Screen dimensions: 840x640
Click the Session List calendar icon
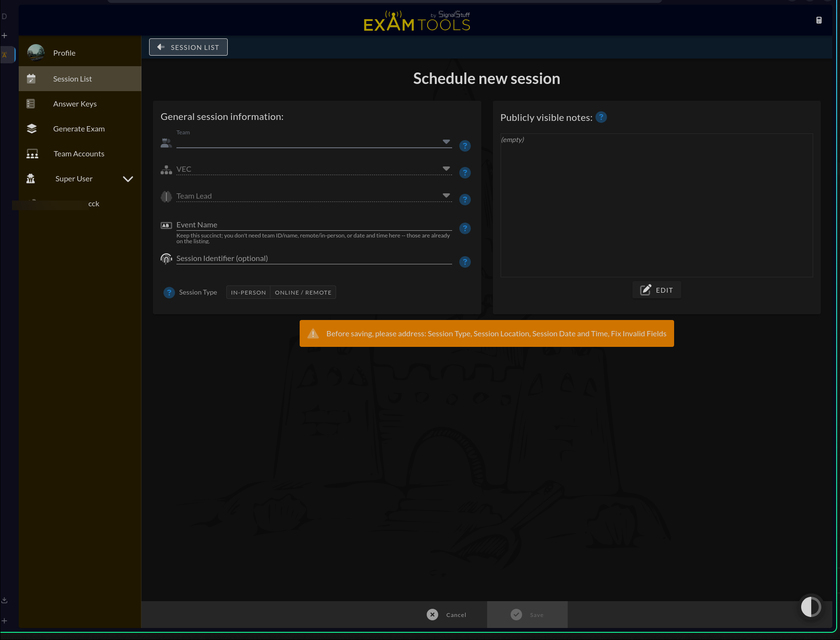32,79
